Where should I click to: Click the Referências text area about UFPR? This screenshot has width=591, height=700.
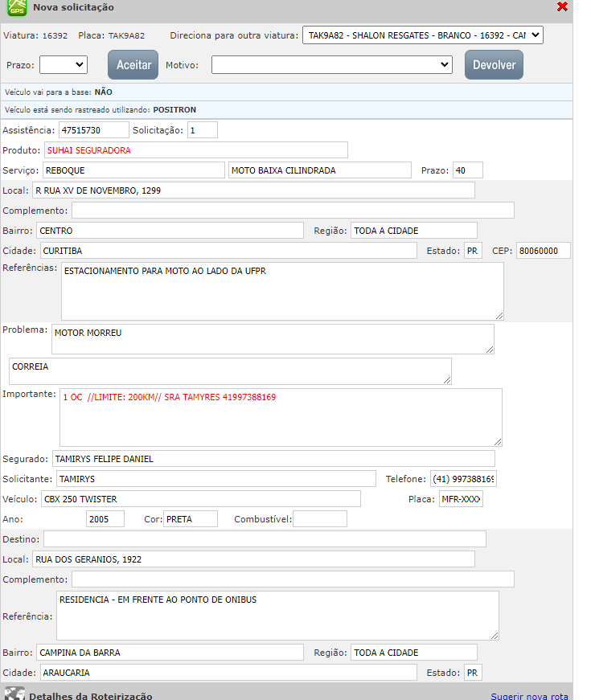[x=282, y=291]
